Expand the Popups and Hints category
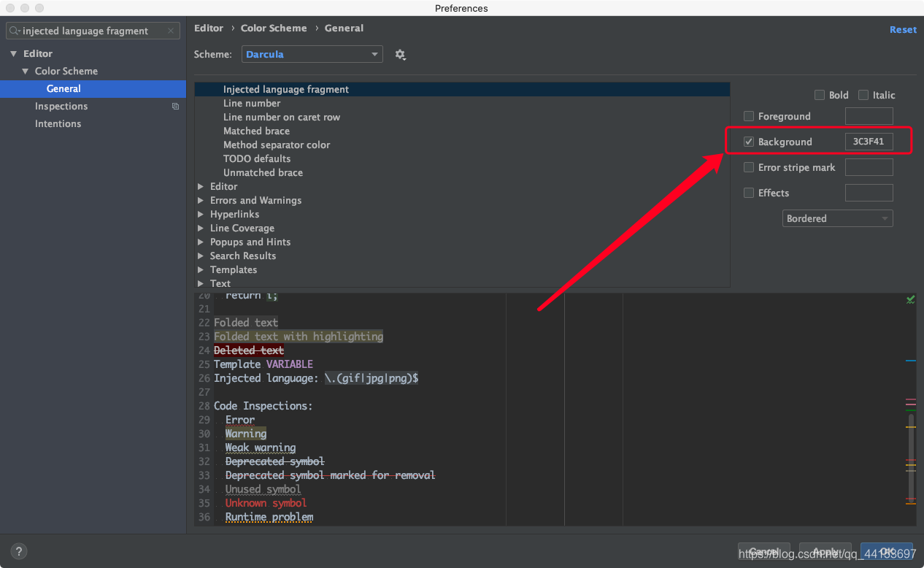This screenshot has width=924, height=568. point(201,242)
